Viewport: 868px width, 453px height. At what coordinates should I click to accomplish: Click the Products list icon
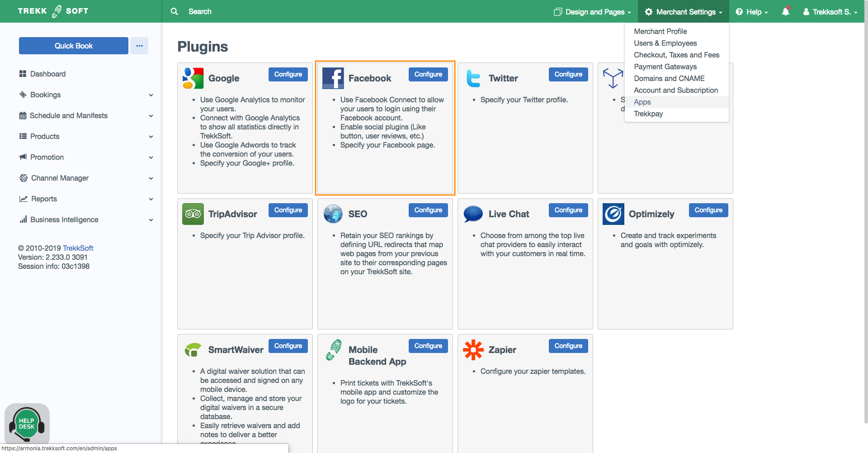(23, 136)
